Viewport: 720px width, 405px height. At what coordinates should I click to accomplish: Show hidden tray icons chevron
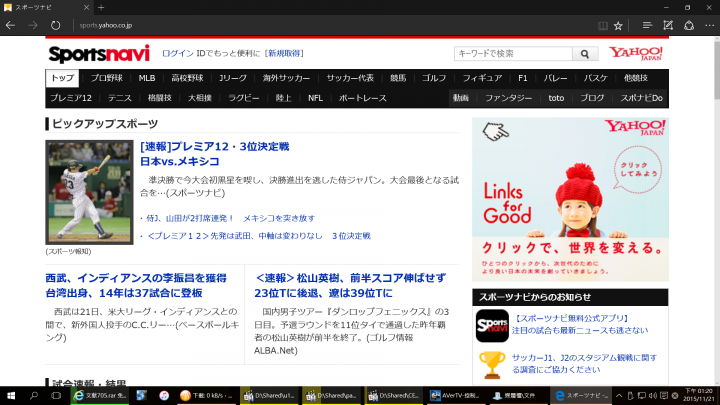click(619, 395)
